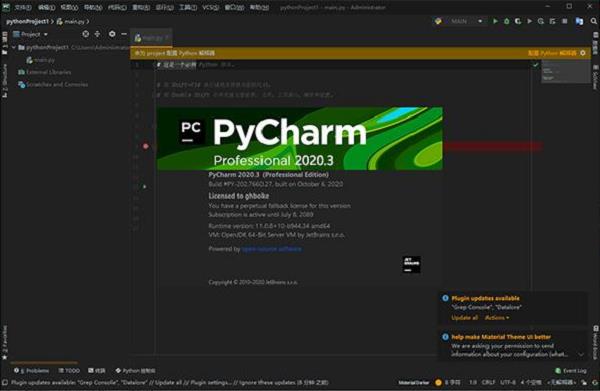
Task: Start debugging with the green bug icon
Action: click(x=507, y=21)
